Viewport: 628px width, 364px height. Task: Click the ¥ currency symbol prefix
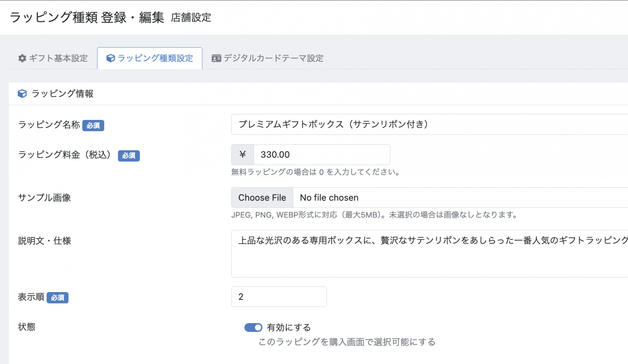[243, 154]
